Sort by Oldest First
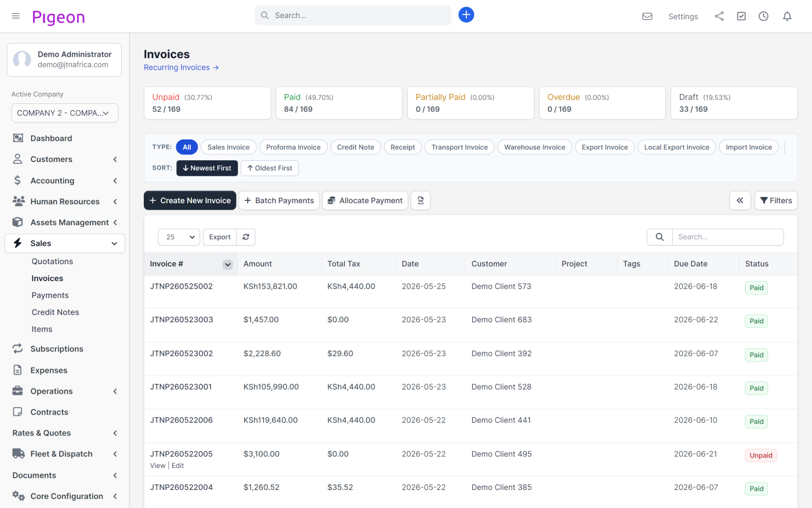Viewport: 812px width, 508px height. 270,168
